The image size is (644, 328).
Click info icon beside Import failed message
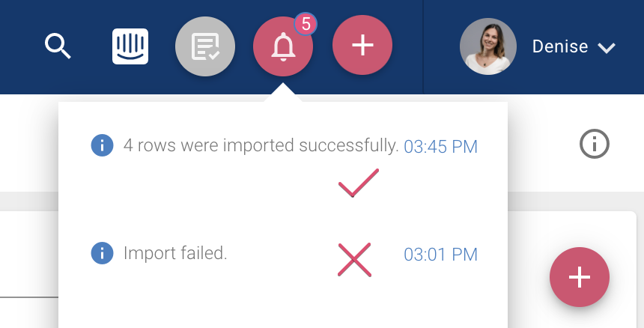tap(102, 253)
